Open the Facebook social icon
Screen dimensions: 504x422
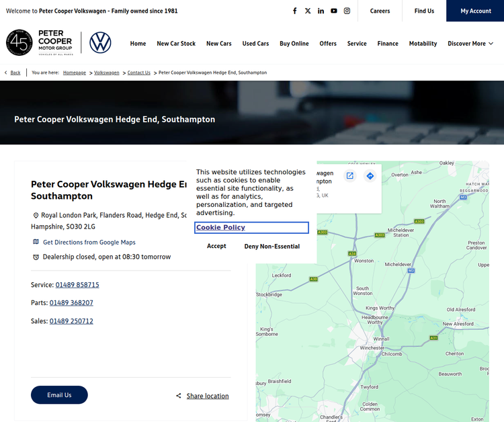click(294, 11)
